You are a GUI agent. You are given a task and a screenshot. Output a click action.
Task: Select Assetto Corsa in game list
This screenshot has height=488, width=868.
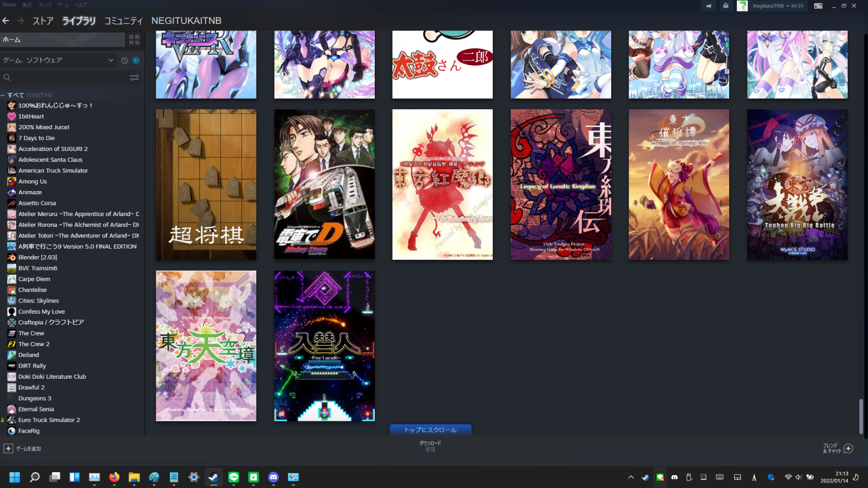tap(37, 203)
